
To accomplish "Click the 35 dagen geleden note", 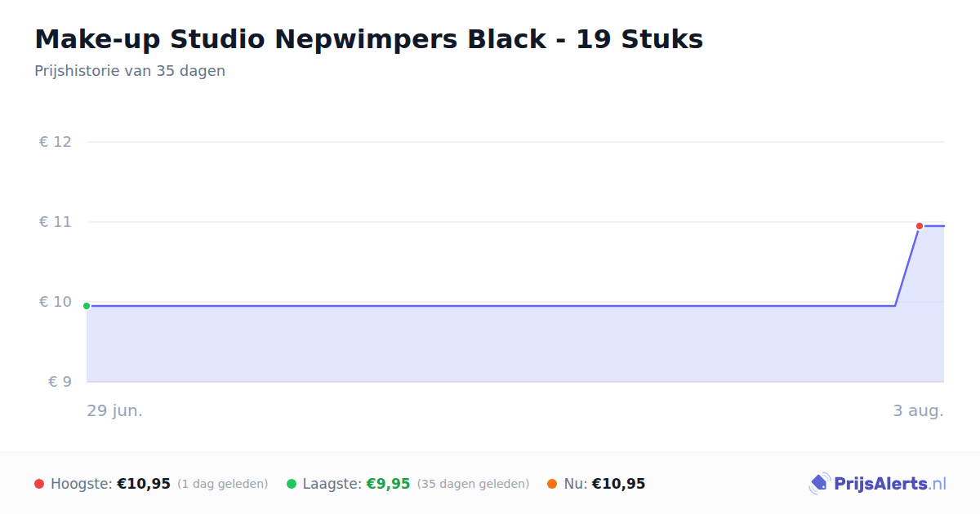I will (x=473, y=484).
